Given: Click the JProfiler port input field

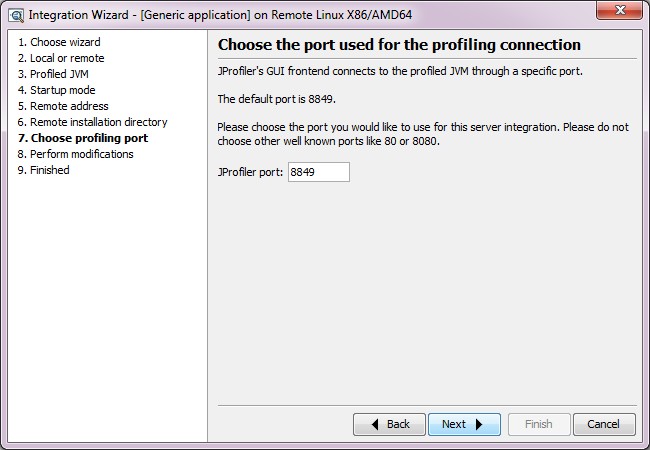Looking at the screenshot, I should (319, 172).
